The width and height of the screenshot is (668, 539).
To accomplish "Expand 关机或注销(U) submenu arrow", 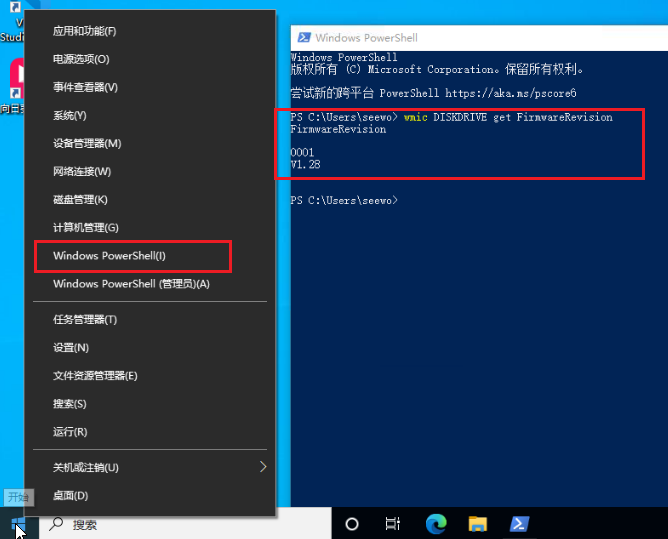I will 263,467.
